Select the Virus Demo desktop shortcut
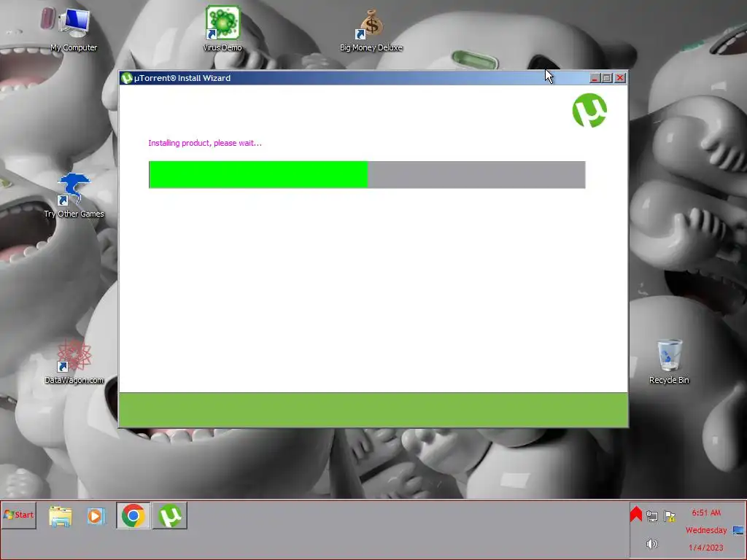 tap(222, 28)
